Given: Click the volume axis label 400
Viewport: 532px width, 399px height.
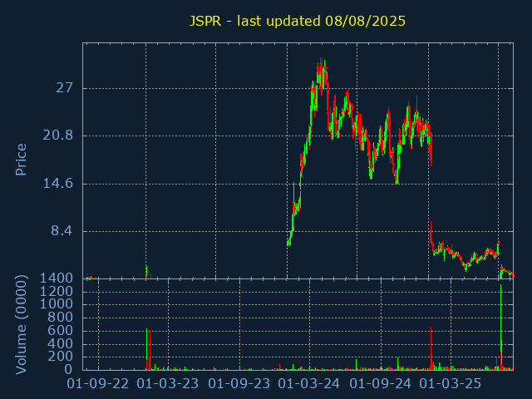Looking at the screenshot, I should coord(61,344).
